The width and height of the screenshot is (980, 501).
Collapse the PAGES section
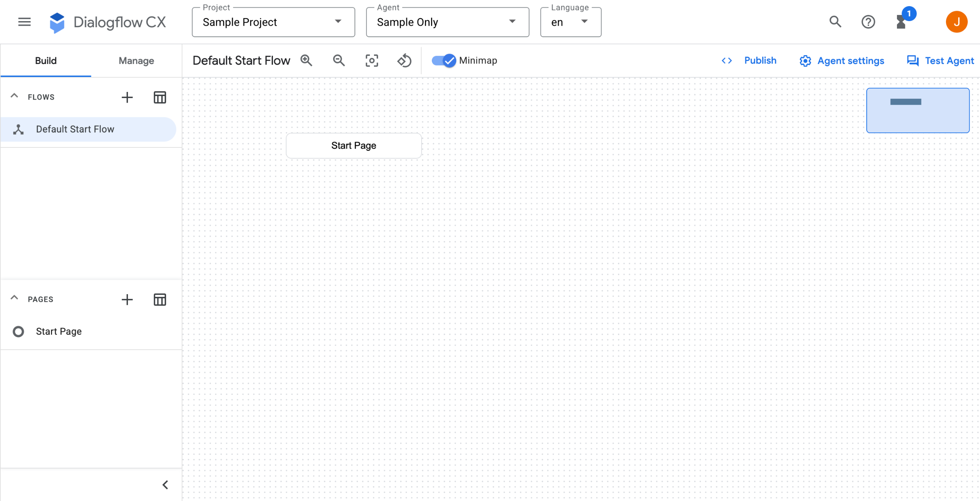click(14, 298)
